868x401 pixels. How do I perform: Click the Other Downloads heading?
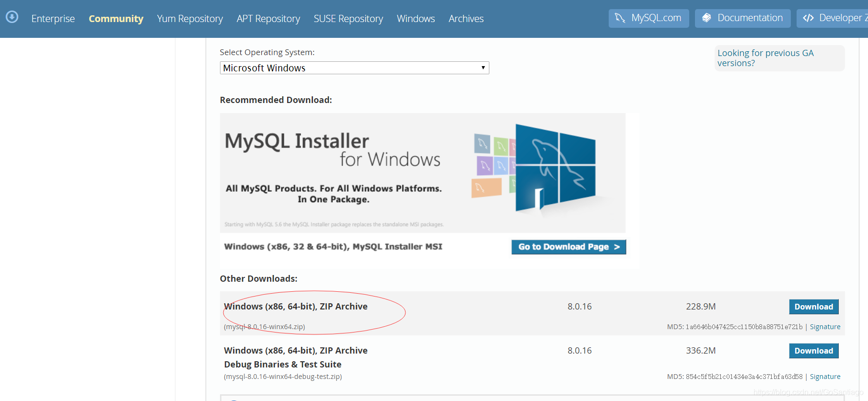coord(259,278)
